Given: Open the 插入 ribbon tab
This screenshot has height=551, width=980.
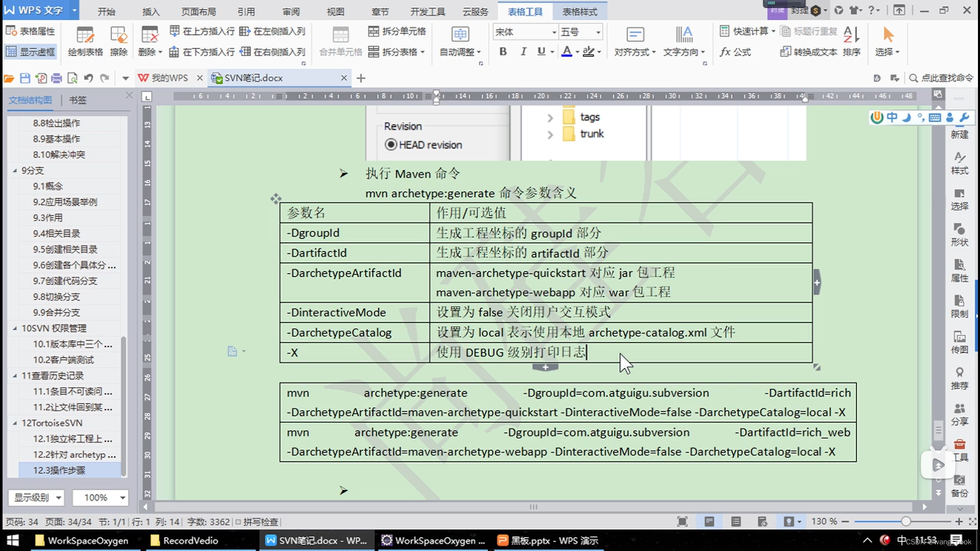Looking at the screenshot, I should (x=151, y=11).
